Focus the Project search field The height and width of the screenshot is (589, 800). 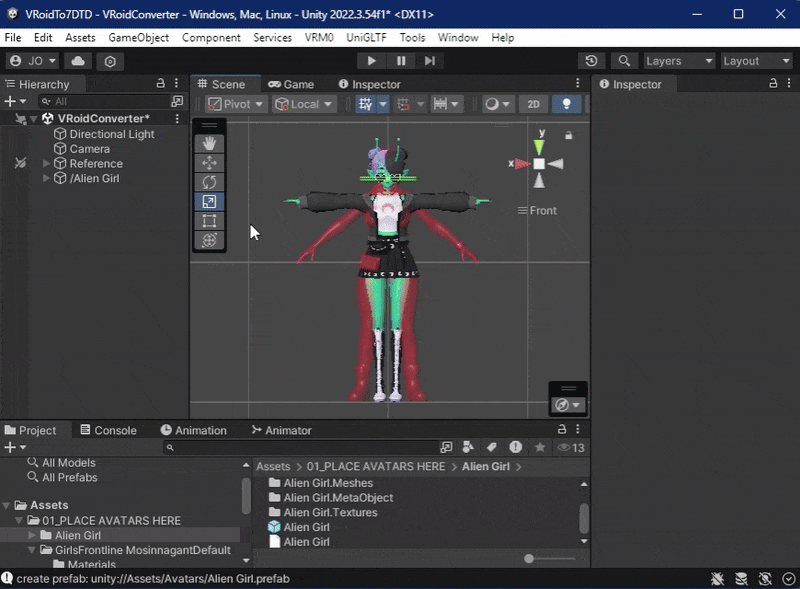(x=301, y=448)
